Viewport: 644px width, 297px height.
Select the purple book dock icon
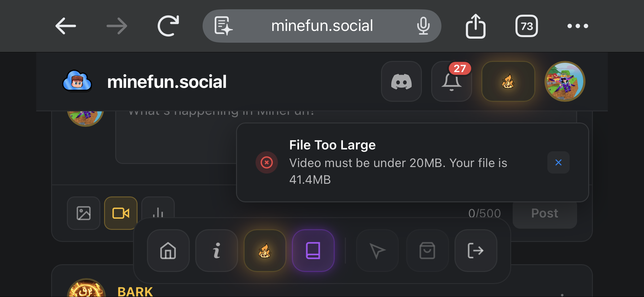[313, 251]
